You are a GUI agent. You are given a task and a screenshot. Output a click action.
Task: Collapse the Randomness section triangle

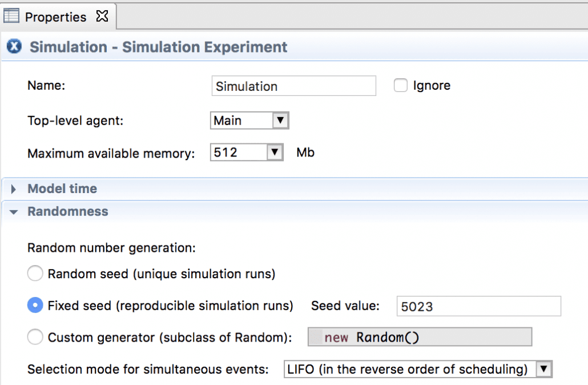click(14, 212)
